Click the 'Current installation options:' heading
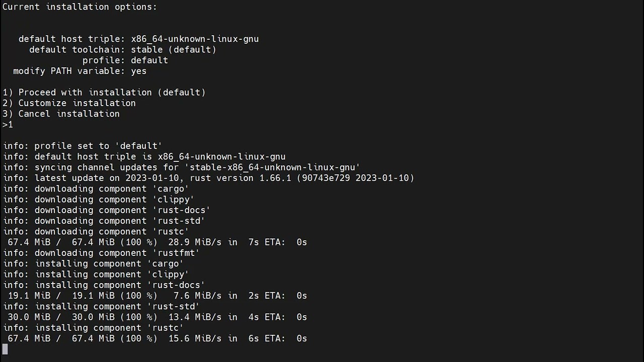Image resolution: width=644 pixels, height=362 pixels. point(79,7)
